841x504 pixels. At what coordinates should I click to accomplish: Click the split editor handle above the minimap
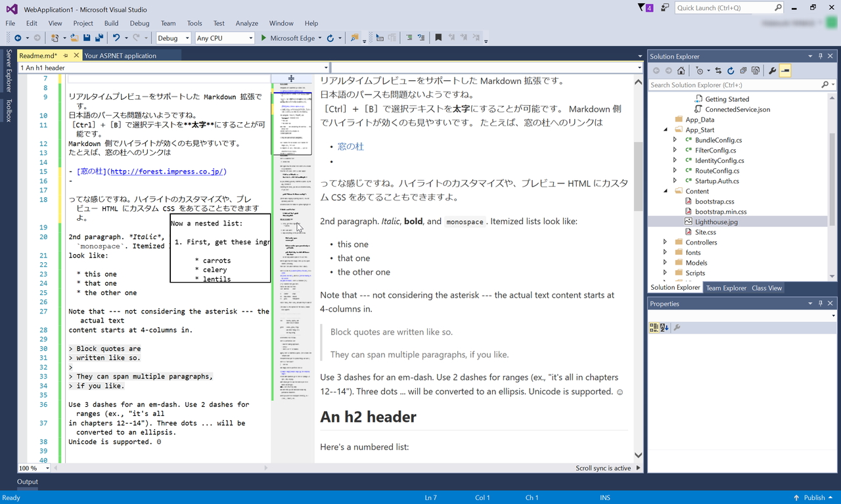click(x=291, y=79)
